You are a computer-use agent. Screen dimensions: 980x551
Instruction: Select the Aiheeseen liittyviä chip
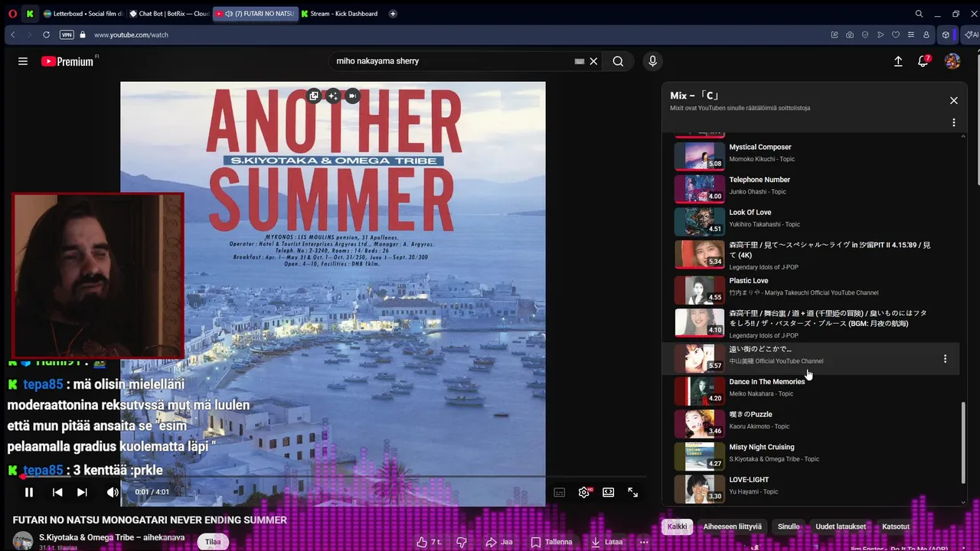click(x=732, y=527)
